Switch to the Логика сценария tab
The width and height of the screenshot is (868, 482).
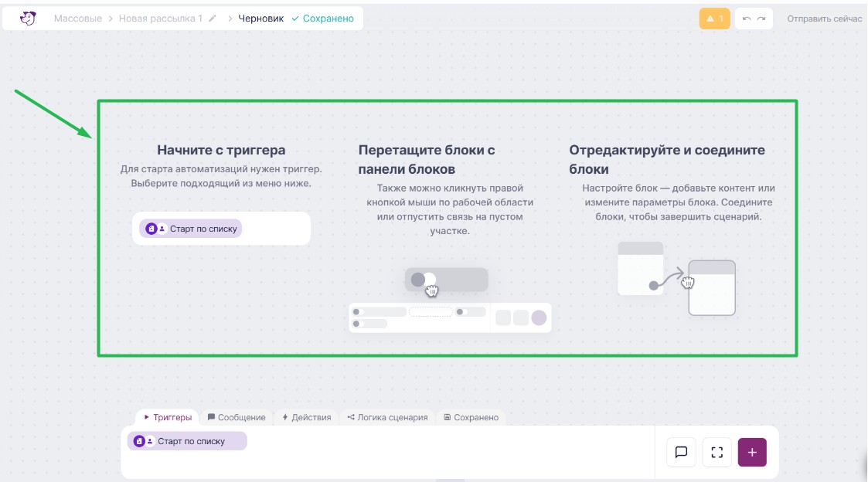pyautogui.click(x=387, y=417)
